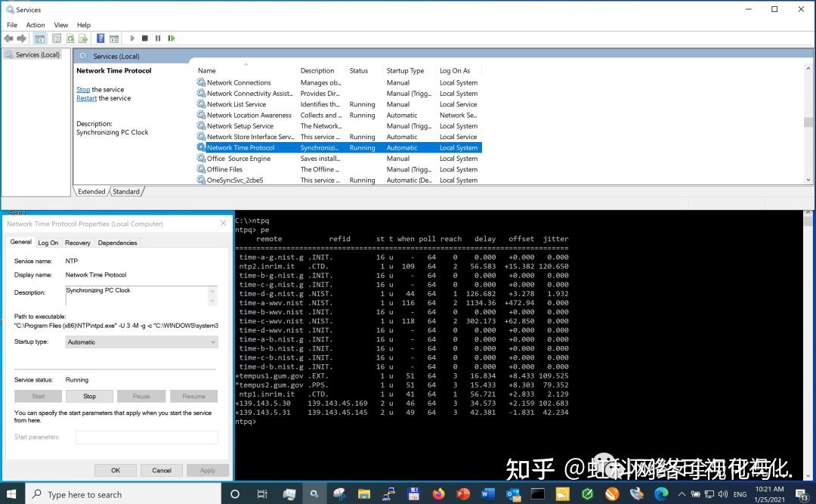Click the Show/Hide Console Tree icon
Viewport: 816px width, 504px height.
[41, 38]
